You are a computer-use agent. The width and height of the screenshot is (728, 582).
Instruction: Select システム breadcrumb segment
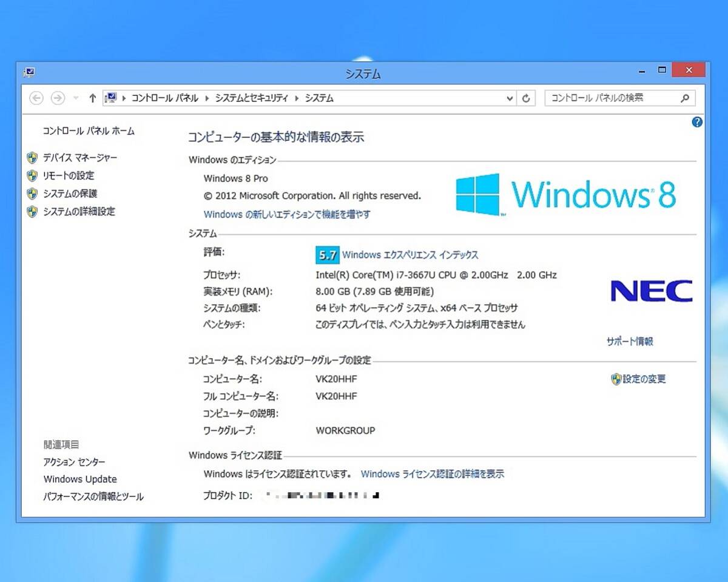click(319, 98)
